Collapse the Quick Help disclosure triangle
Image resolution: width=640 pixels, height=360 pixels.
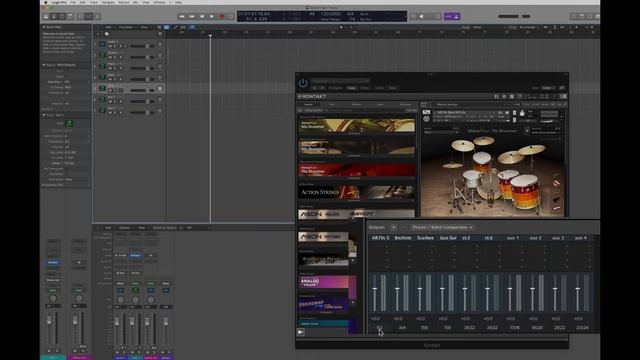(x=44, y=27)
